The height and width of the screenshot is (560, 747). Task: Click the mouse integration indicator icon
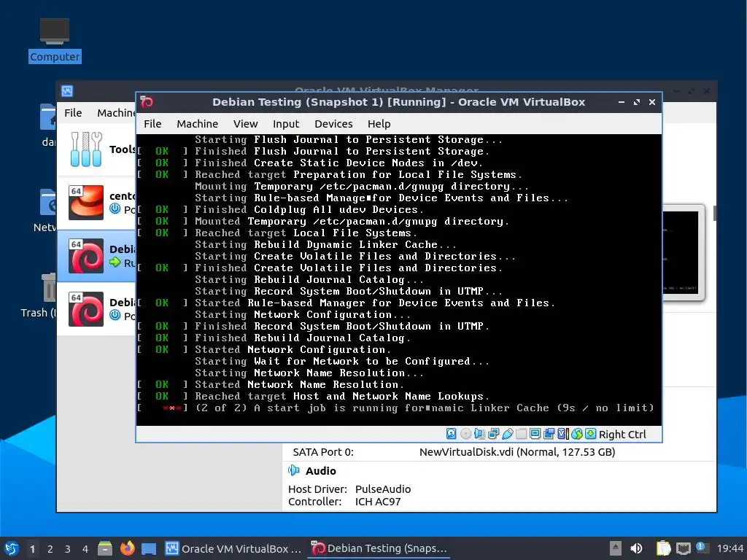coord(576,434)
